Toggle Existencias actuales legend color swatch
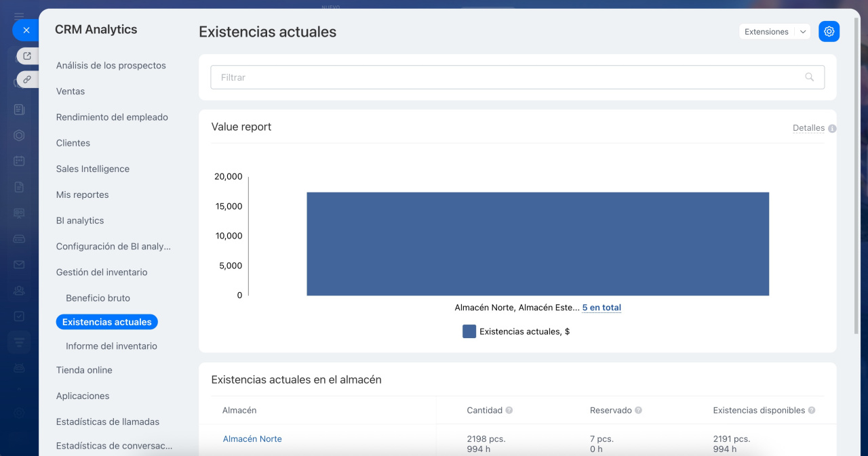868x456 pixels. [469, 331]
